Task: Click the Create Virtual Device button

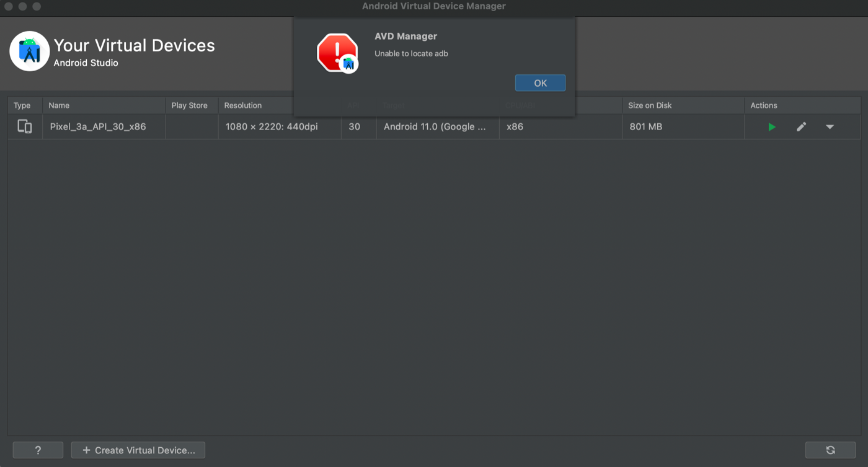Action: pos(138,450)
